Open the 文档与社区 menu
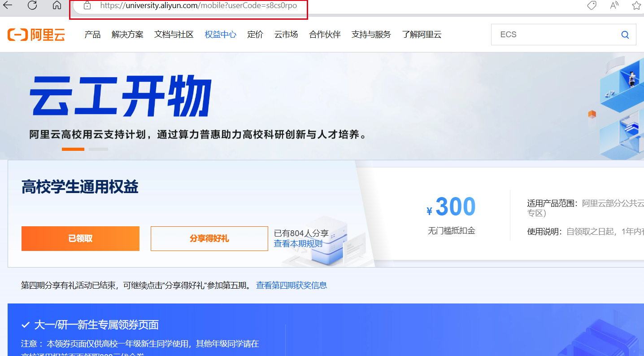 pos(174,35)
